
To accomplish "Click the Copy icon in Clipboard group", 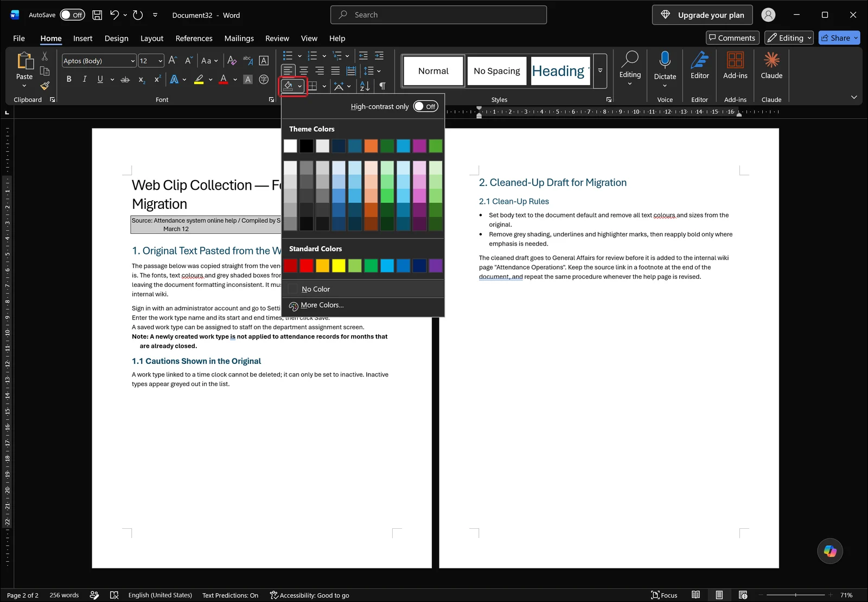I will coord(45,71).
